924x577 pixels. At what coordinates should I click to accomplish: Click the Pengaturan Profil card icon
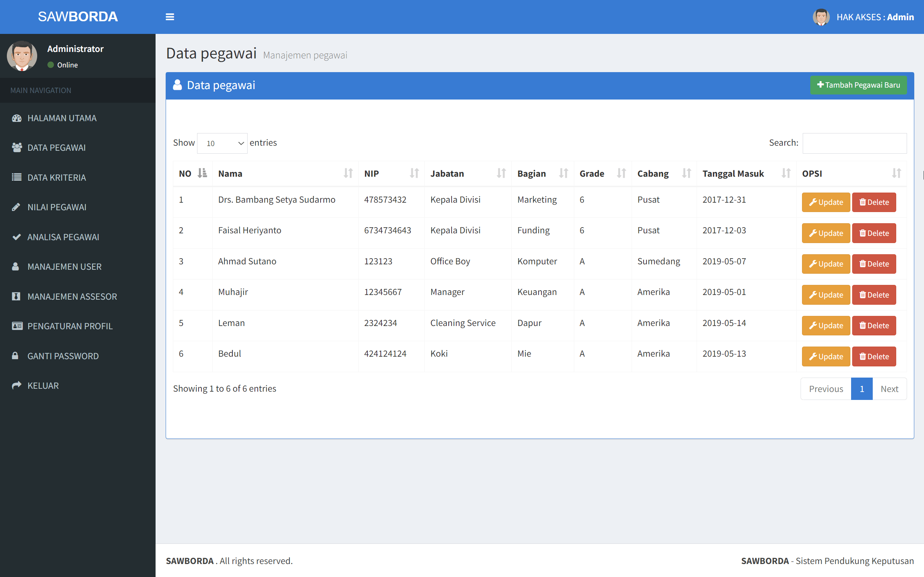[17, 326]
